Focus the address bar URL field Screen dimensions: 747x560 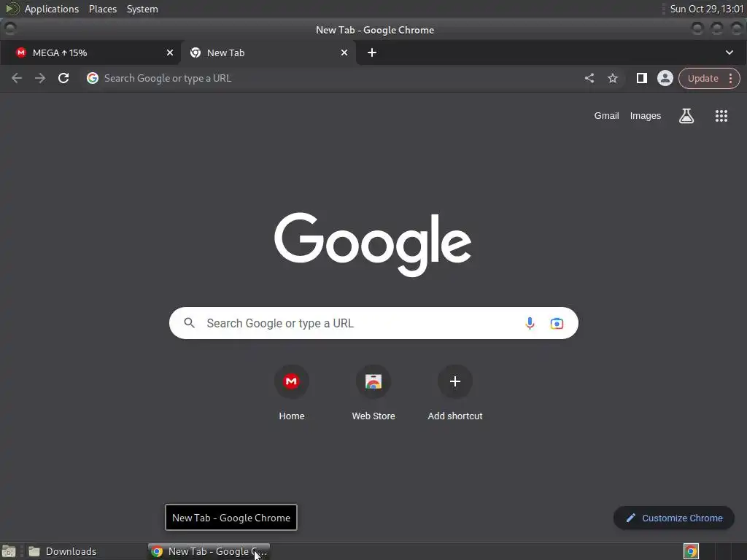click(333, 78)
